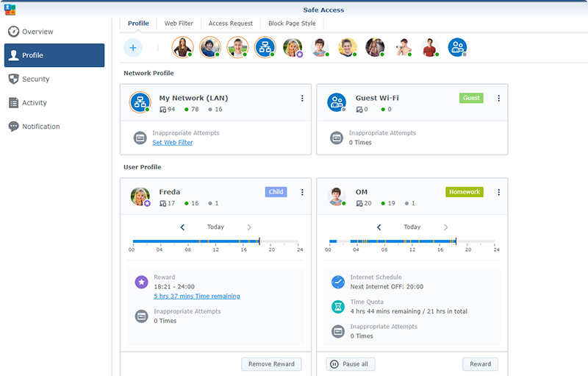
Task: Open the Block Page Style tab
Action: click(292, 24)
